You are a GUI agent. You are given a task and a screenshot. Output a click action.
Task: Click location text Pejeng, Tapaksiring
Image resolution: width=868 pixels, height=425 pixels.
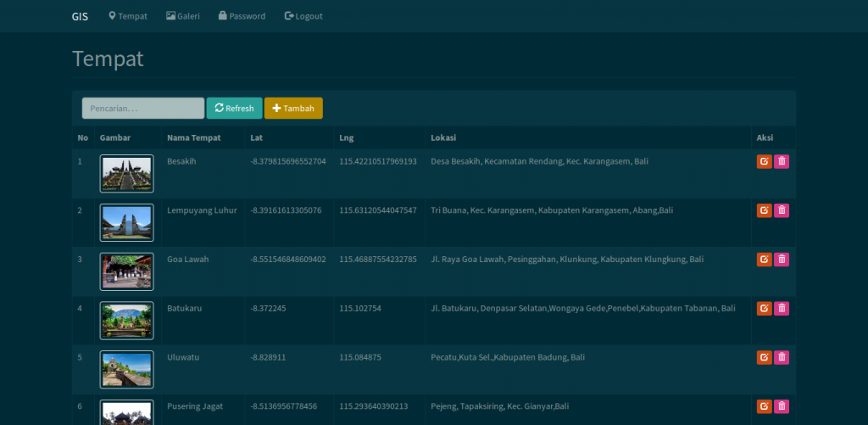pos(500,406)
